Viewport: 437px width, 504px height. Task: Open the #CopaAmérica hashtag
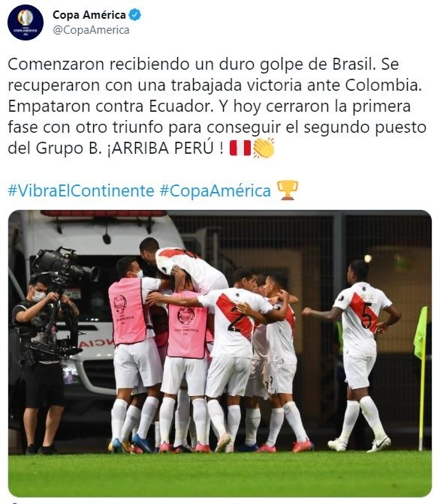[x=215, y=190]
